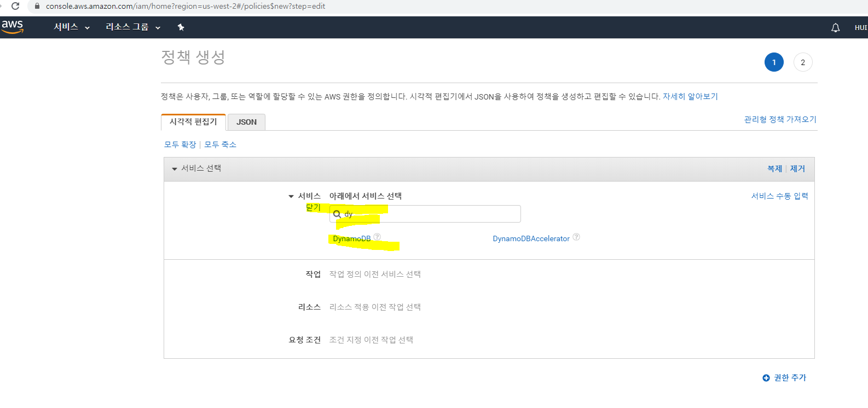Screen dimensions: 868x408
Task: Select the DynamoDB service
Action: [352, 238]
